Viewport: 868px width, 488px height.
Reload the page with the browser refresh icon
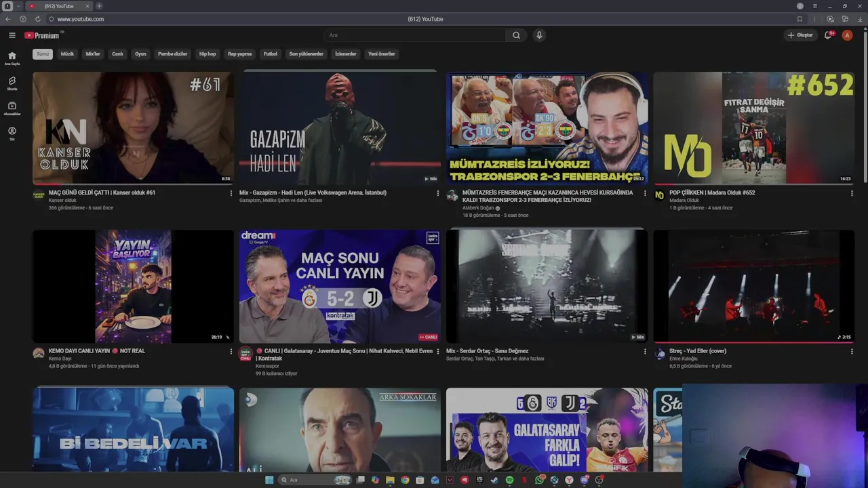tap(37, 19)
